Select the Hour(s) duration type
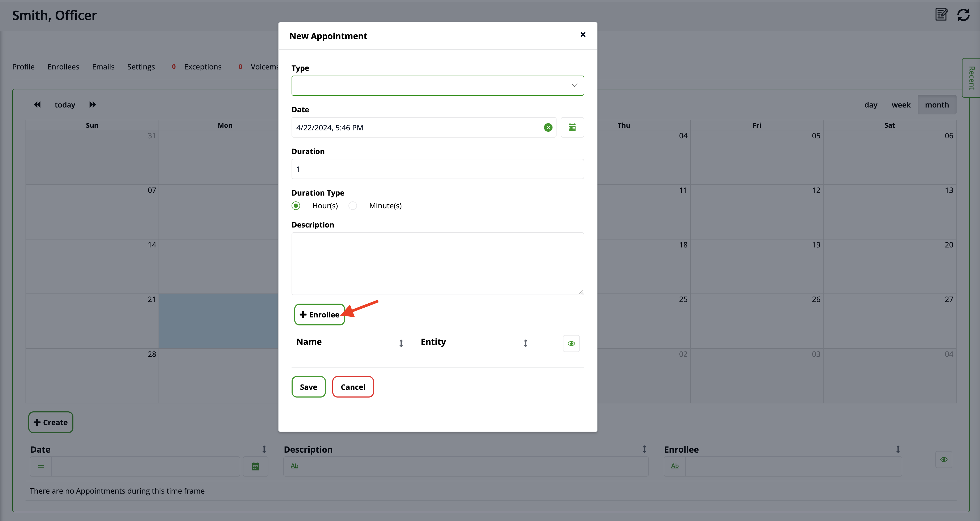The width and height of the screenshot is (980, 521). (x=296, y=205)
